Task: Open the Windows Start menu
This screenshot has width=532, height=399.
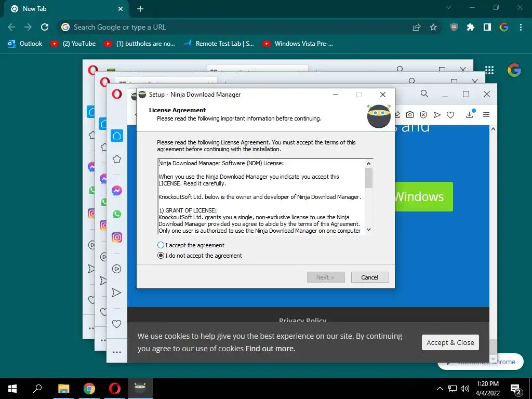Action: point(12,389)
